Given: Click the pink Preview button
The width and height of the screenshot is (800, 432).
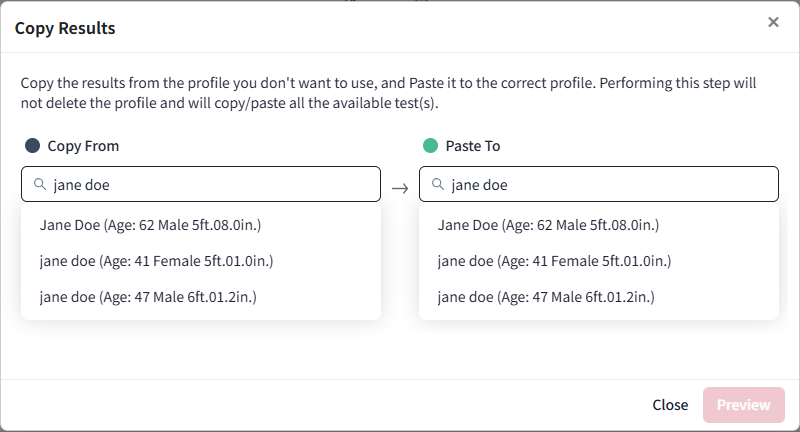Looking at the screenshot, I should [x=743, y=405].
